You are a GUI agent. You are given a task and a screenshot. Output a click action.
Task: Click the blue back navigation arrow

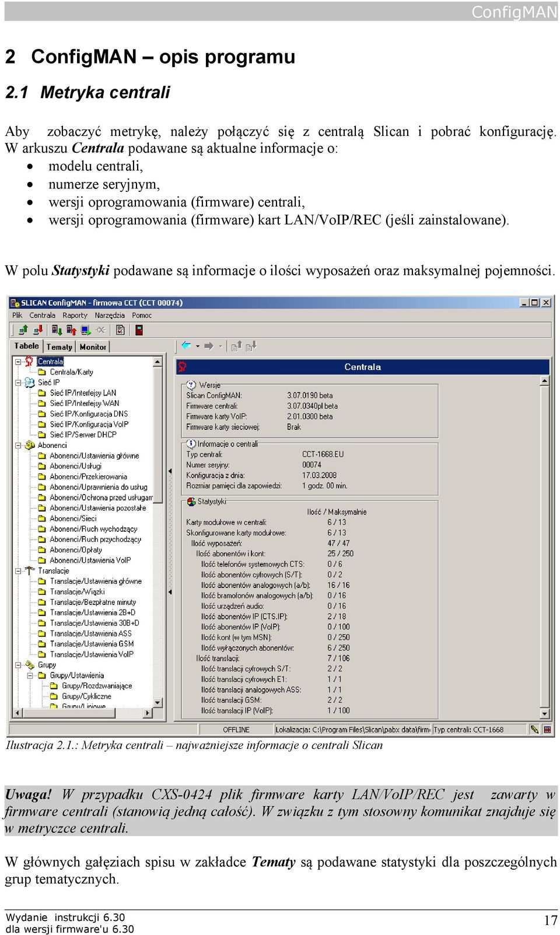click(x=186, y=346)
